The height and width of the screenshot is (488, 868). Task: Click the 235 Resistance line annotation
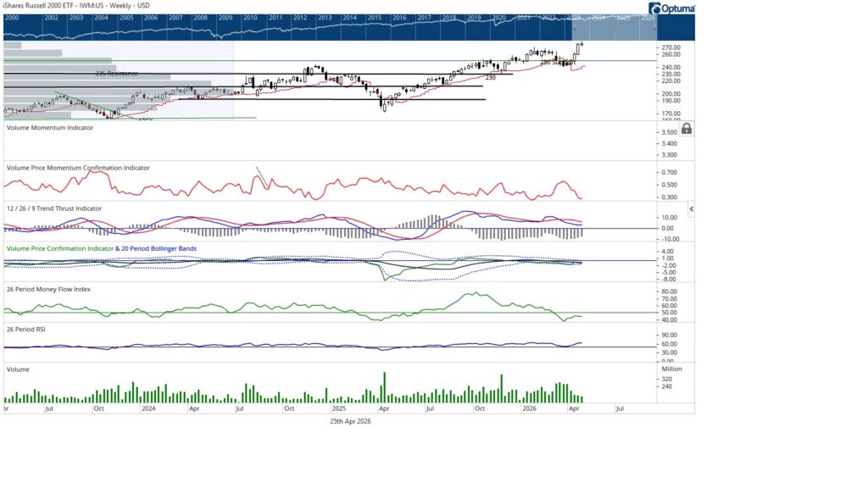[117, 74]
